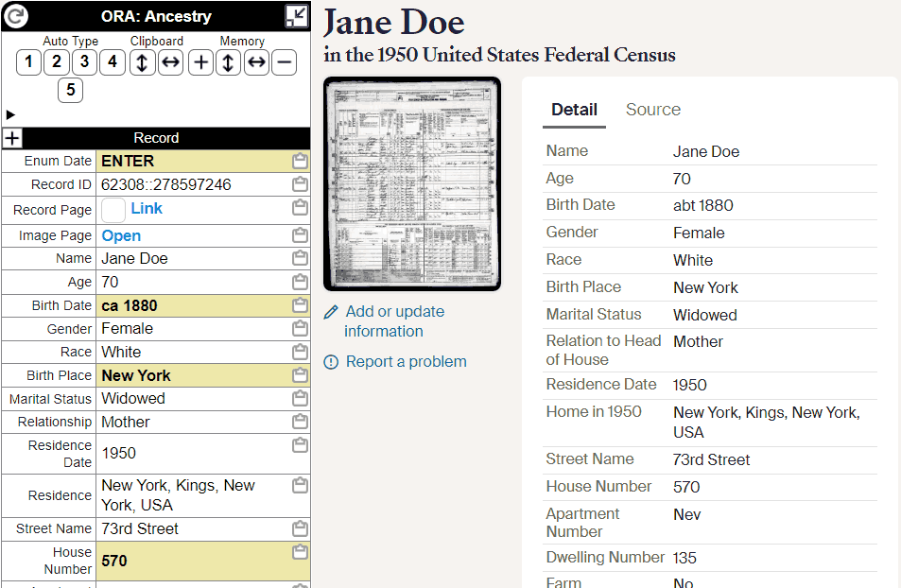Copy Birth Date via clipboard icon
This screenshot has width=901, height=588.
pos(300,305)
